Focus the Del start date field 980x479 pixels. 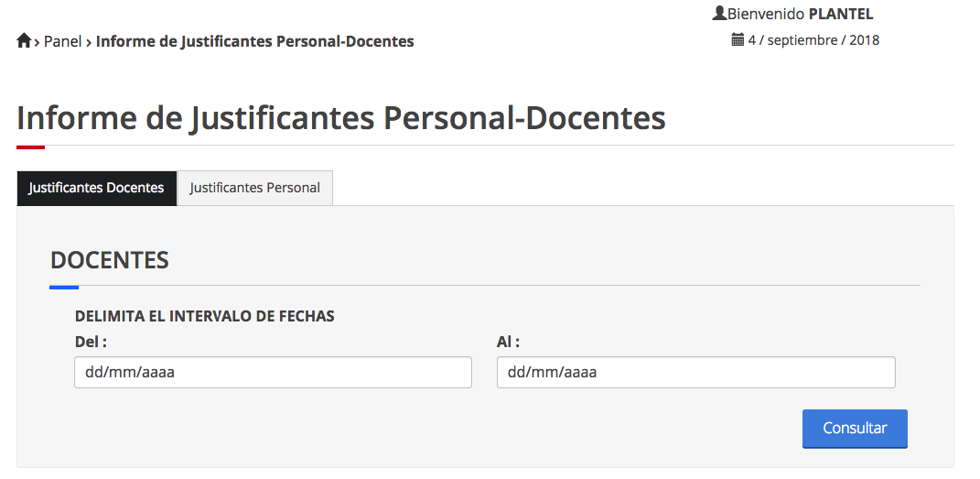pos(273,373)
